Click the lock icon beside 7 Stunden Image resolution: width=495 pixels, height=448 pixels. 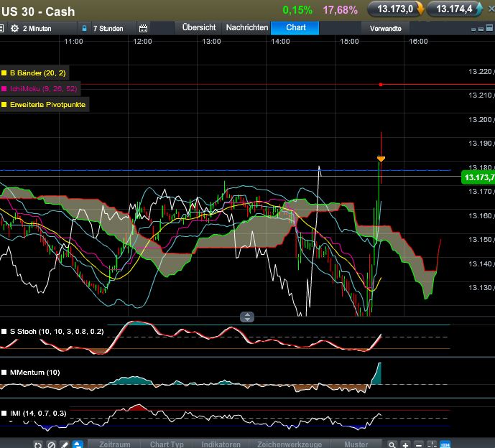pos(84,29)
